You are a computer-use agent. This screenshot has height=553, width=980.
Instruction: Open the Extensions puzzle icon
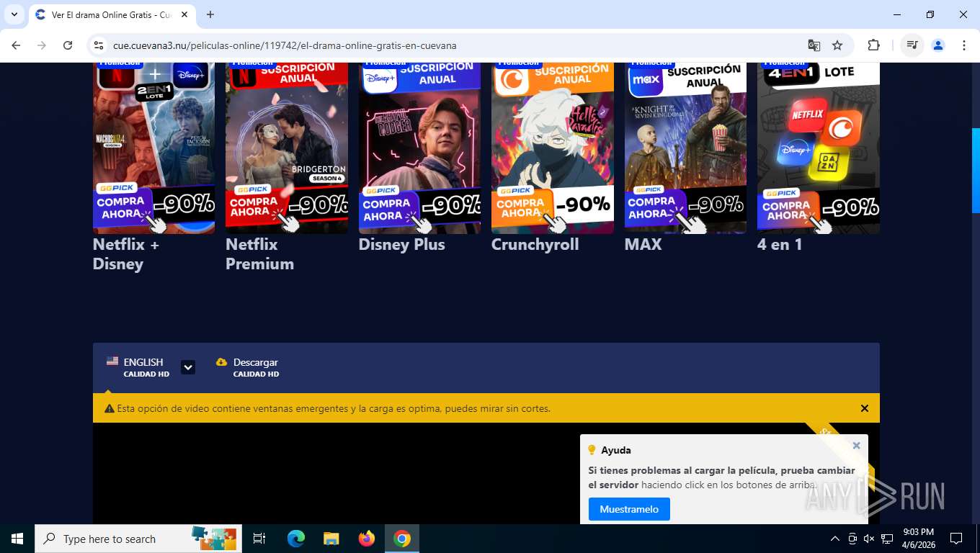point(874,45)
